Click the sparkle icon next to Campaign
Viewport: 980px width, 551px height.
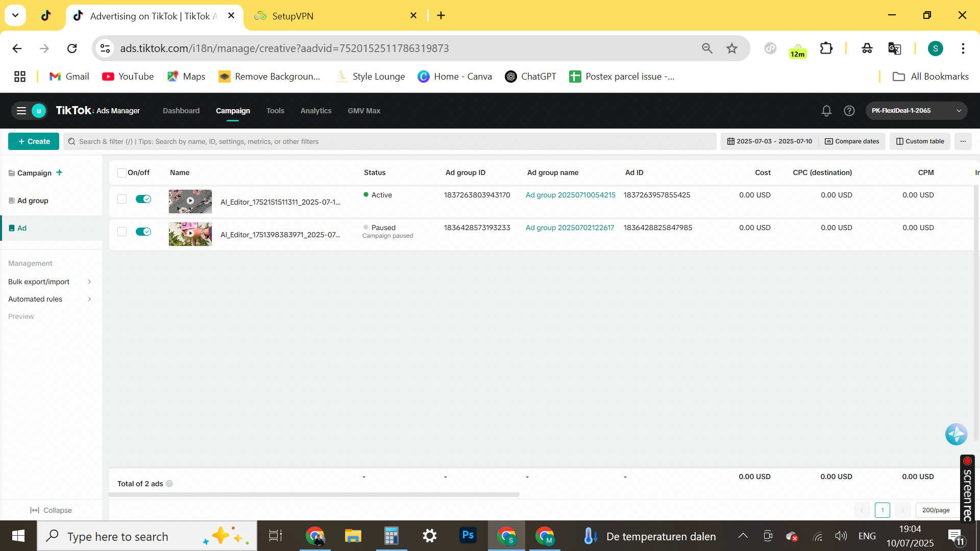[x=59, y=172]
